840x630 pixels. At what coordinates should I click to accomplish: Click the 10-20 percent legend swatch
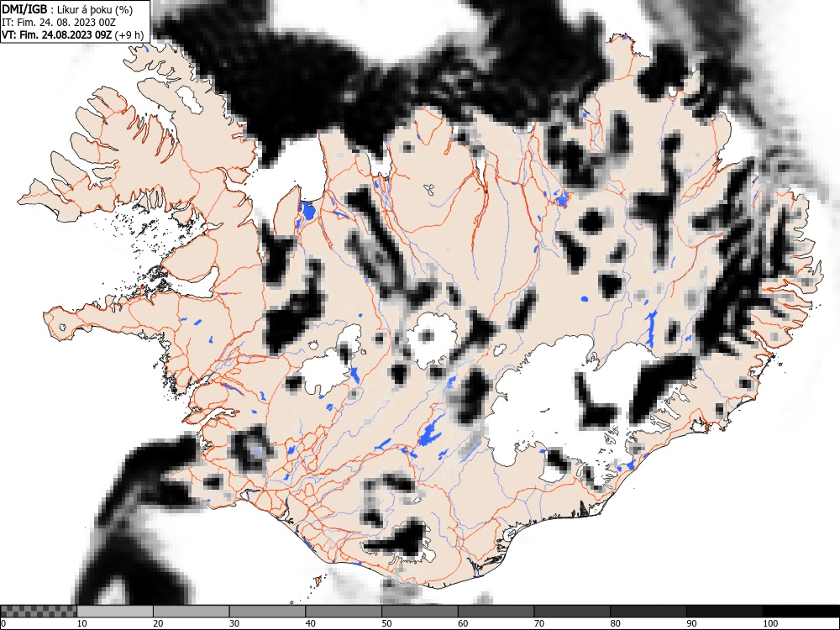[x=115, y=612]
